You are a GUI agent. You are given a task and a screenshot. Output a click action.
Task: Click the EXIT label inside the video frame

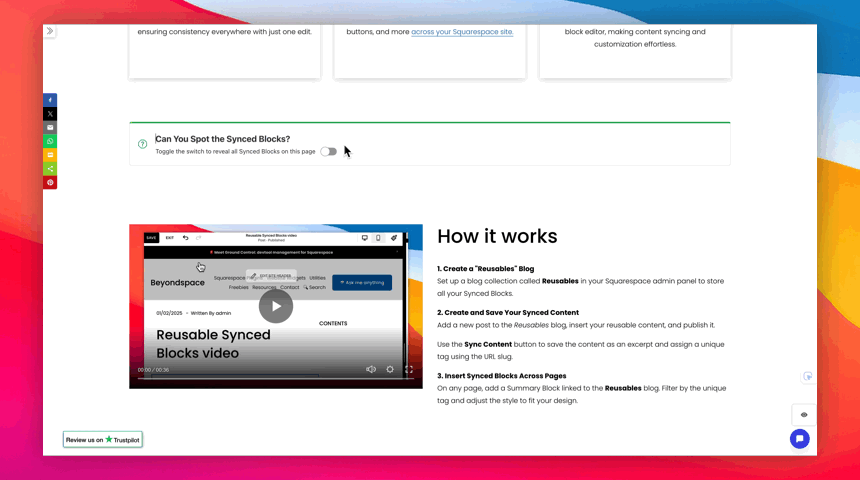pos(169,238)
